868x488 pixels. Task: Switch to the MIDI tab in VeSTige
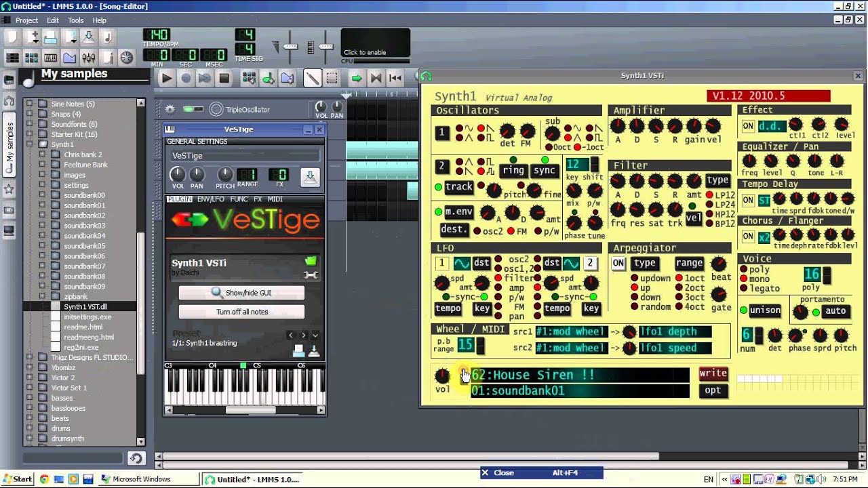click(x=275, y=199)
